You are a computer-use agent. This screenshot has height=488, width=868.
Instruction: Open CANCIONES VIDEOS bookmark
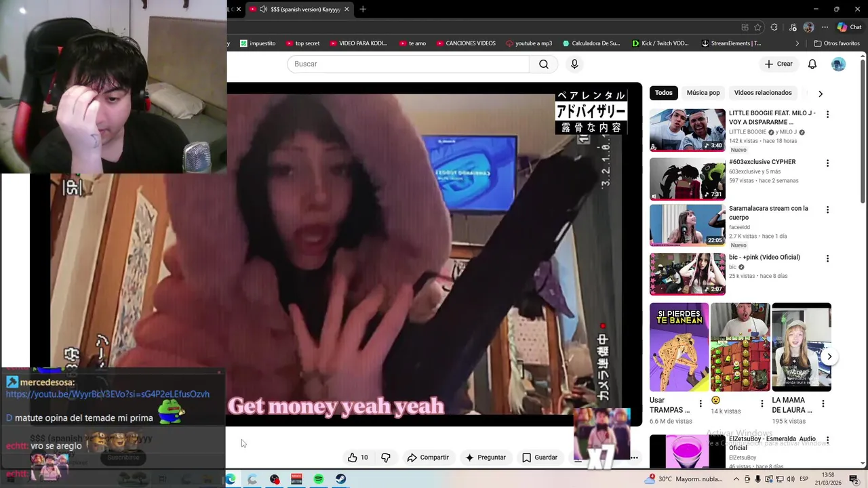466,43
